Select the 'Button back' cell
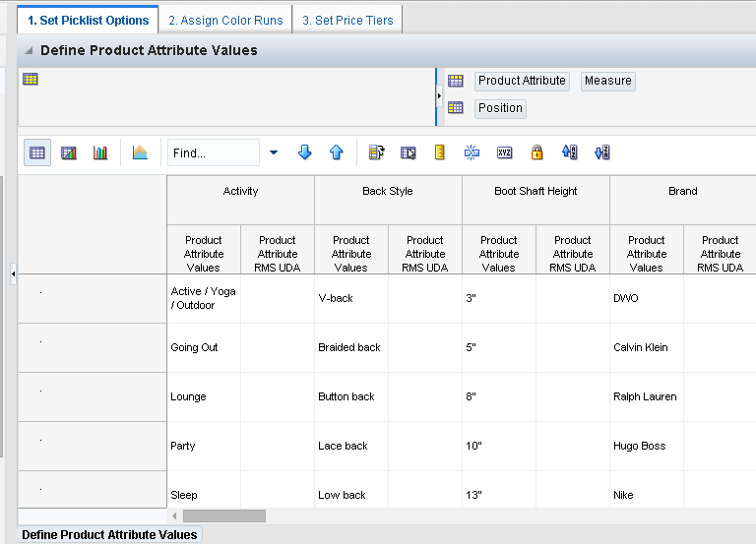 [x=351, y=396]
